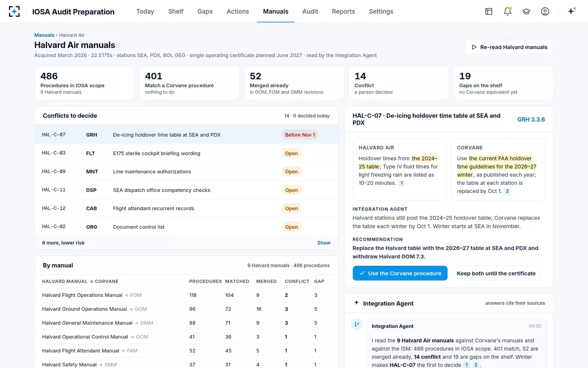Image resolution: width=588 pixels, height=368 pixels.
Task: Open the notifications bell
Action: coord(508,11)
